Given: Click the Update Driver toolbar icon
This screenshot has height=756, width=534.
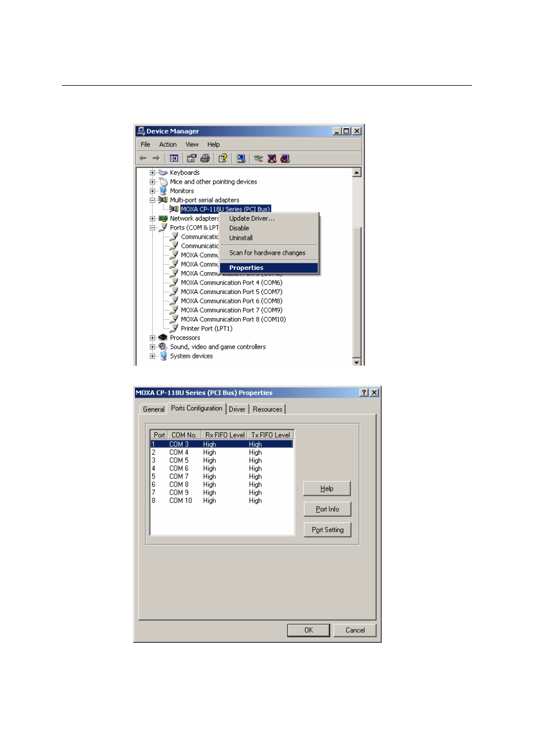Looking at the screenshot, I should [258, 158].
